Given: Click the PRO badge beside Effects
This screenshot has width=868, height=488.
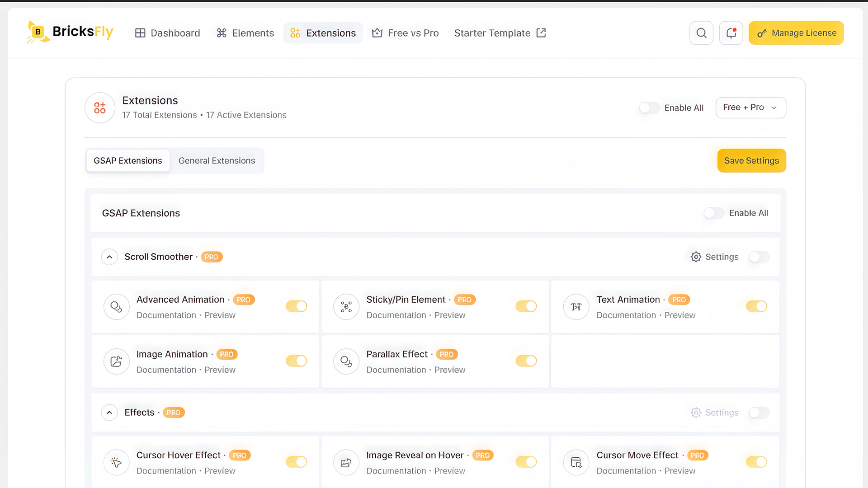Looking at the screenshot, I should click(174, 413).
